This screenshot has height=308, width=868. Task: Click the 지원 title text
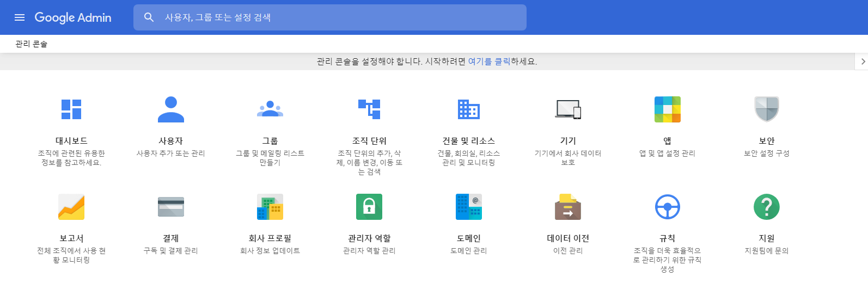click(767, 238)
